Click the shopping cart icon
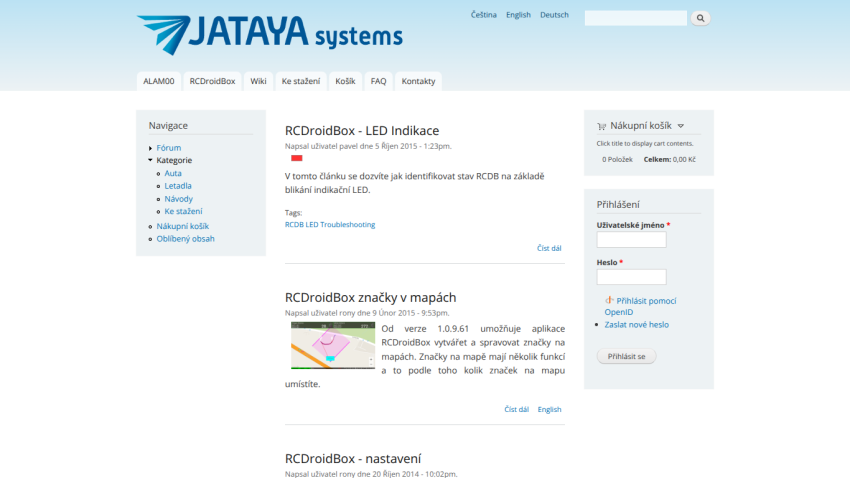Viewport: 850px width, 478px height. pyautogui.click(x=601, y=126)
